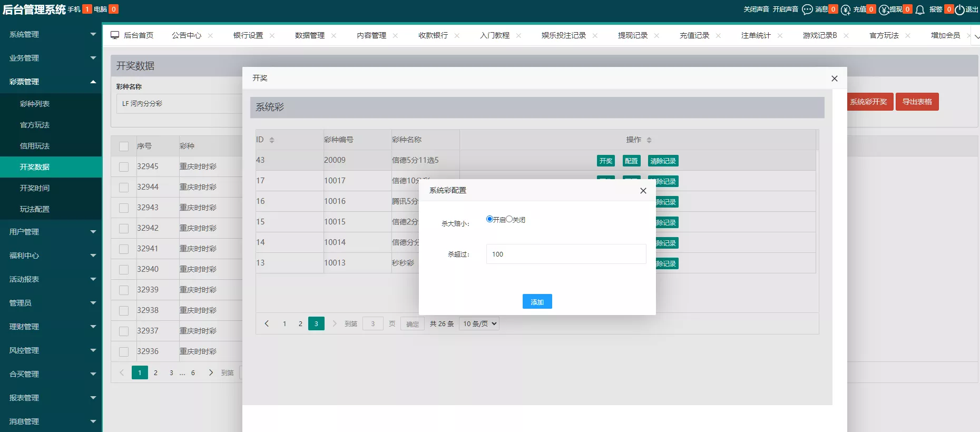Sort the ID column using arrows
The width and height of the screenshot is (980, 432).
(x=272, y=140)
